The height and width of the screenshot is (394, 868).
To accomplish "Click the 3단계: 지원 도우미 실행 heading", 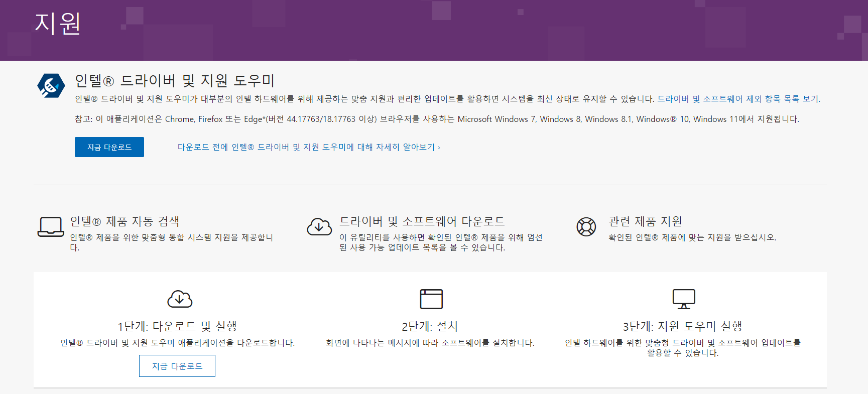I will tap(683, 326).
